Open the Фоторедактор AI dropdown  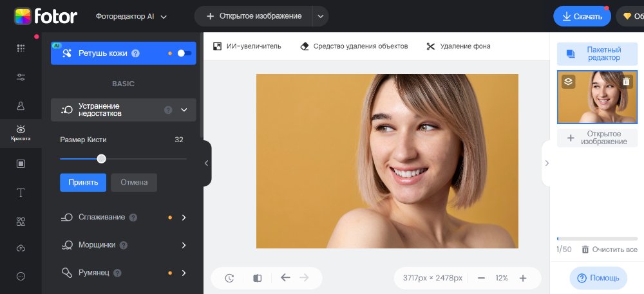click(131, 16)
